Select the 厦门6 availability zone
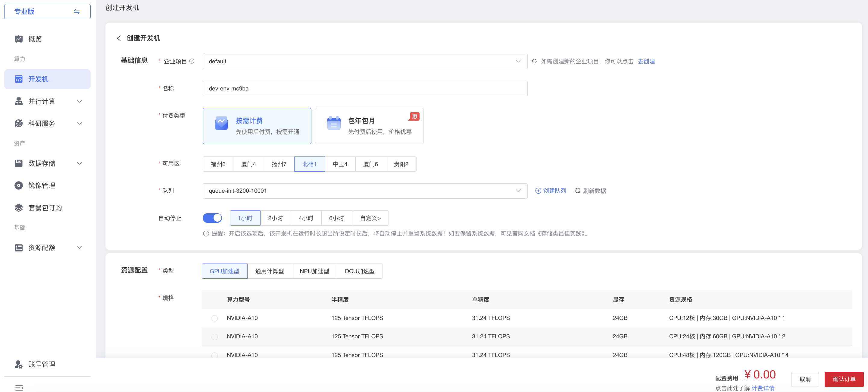This screenshot has height=392, width=868. click(370, 164)
